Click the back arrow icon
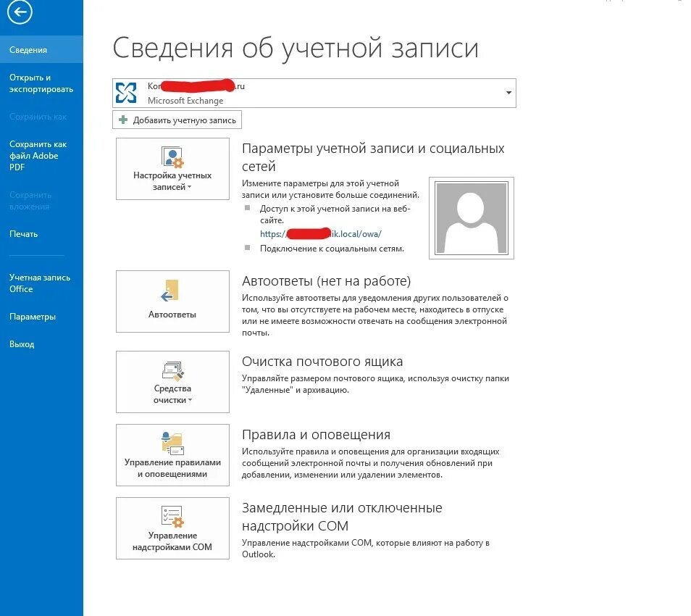The width and height of the screenshot is (691, 616). [x=20, y=12]
